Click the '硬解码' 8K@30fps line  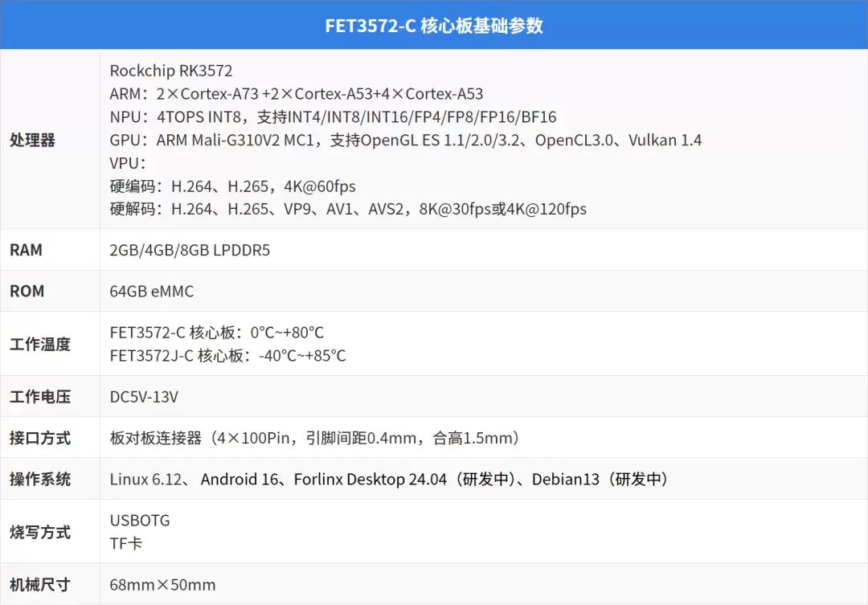click(x=348, y=209)
